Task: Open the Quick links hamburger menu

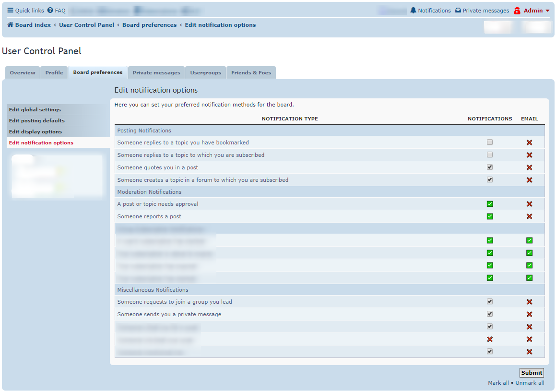Action: point(10,11)
